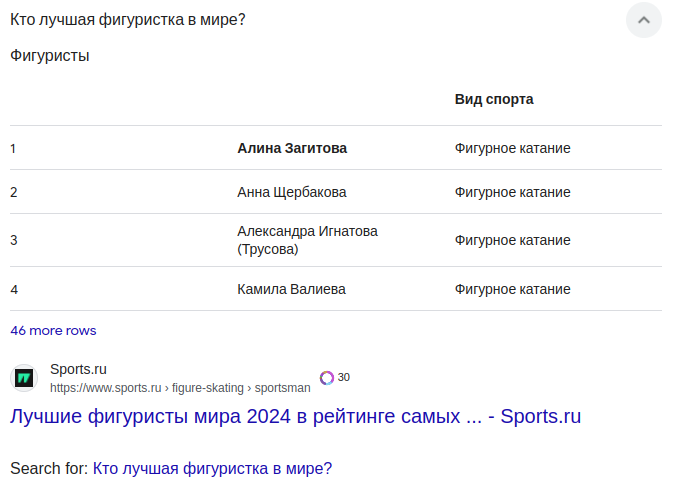686x487 pixels.
Task: Click 'Фигурное катание' in Загитова's row
Action: click(x=512, y=148)
